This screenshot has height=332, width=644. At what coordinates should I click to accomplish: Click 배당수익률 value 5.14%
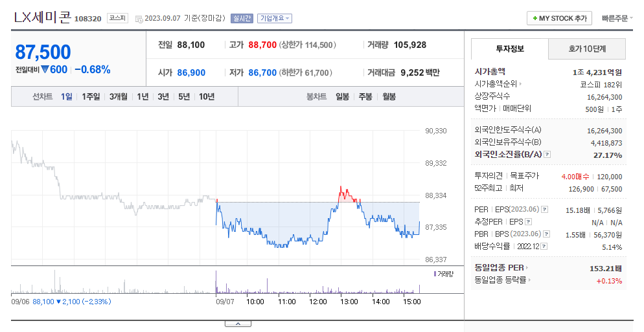[612, 247]
